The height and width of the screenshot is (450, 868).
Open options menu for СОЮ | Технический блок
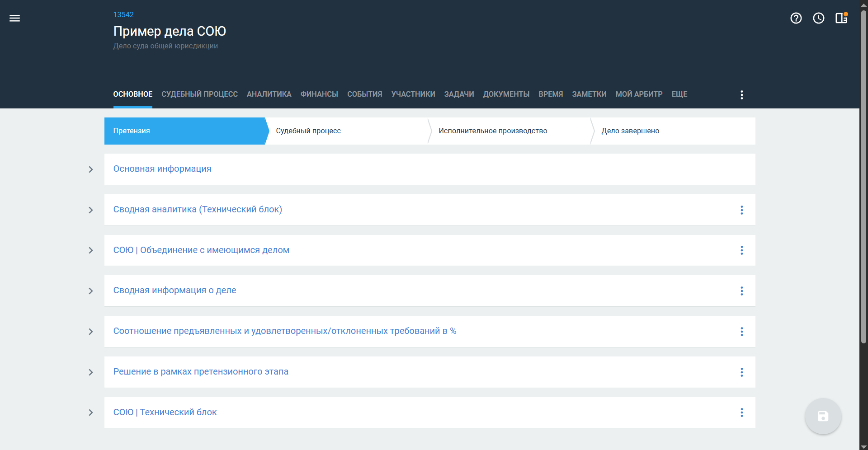pyautogui.click(x=741, y=412)
